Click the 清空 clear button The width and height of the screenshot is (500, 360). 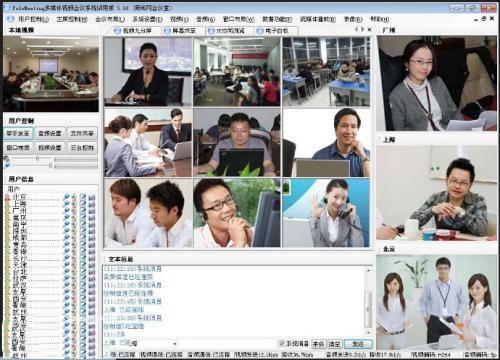(x=334, y=344)
